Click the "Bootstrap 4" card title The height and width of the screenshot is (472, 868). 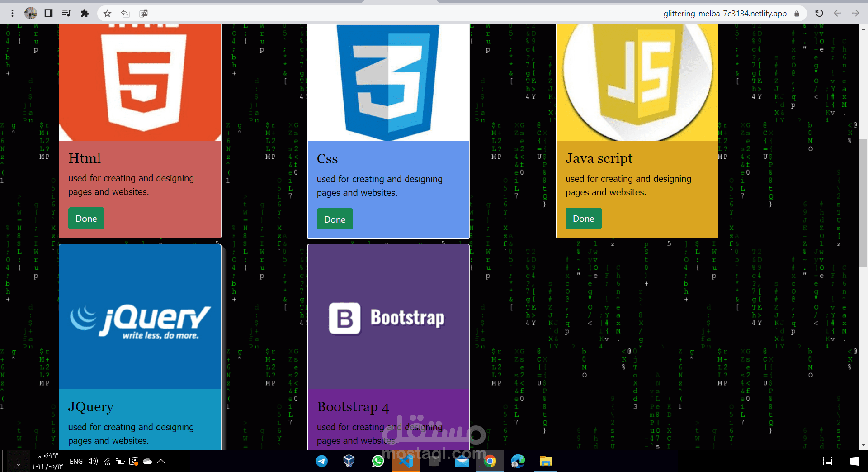(353, 407)
